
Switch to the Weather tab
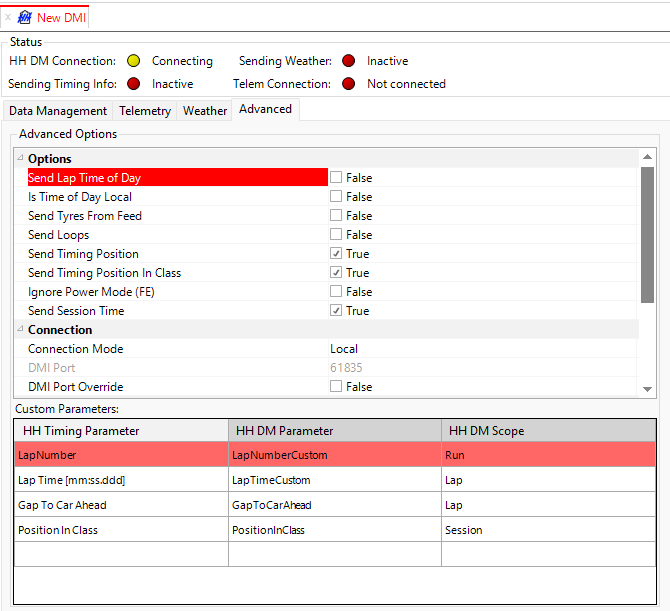point(205,111)
